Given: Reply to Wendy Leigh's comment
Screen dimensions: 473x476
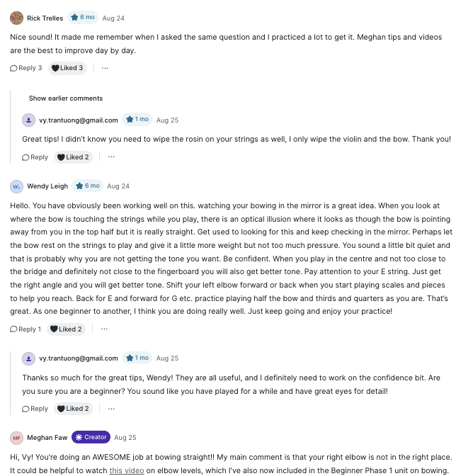Looking at the screenshot, I should 25,329.
